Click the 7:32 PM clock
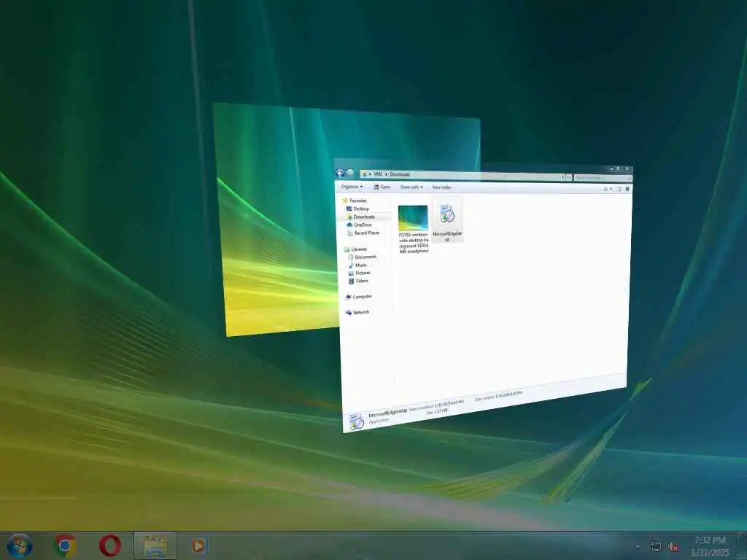Image resolution: width=747 pixels, height=560 pixels. pyautogui.click(x=710, y=540)
